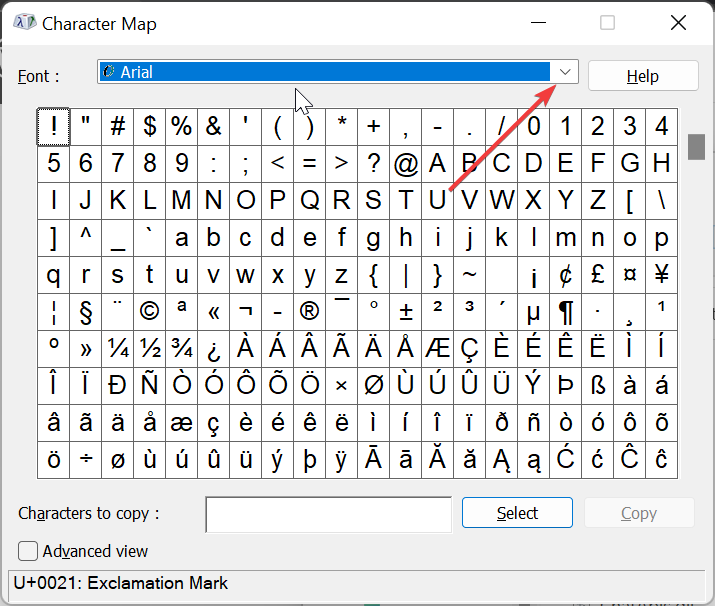Click the Arial font combo box
715x606 pixels.
pyautogui.click(x=338, y=72)
